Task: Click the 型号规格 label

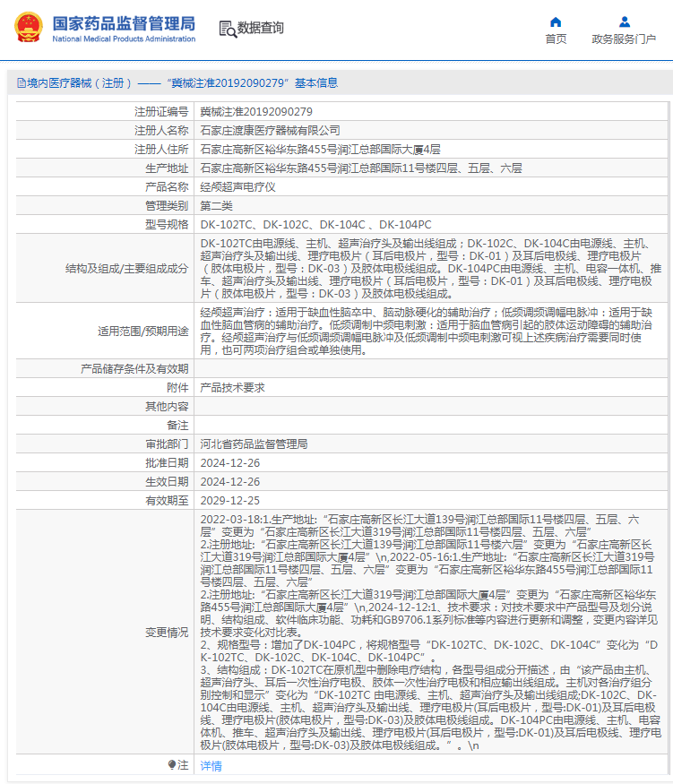Action: tap(167, 225)
